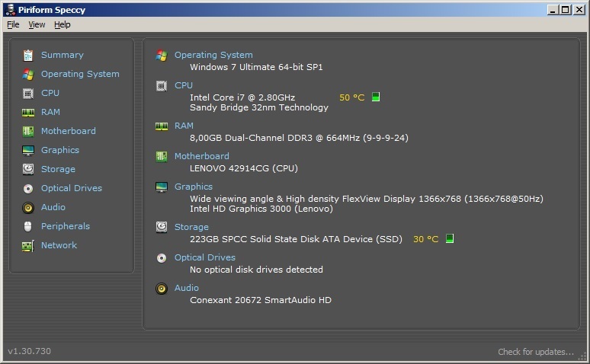Maximize the Speccy window
The image size is (590, 364).
click(566, 10)
